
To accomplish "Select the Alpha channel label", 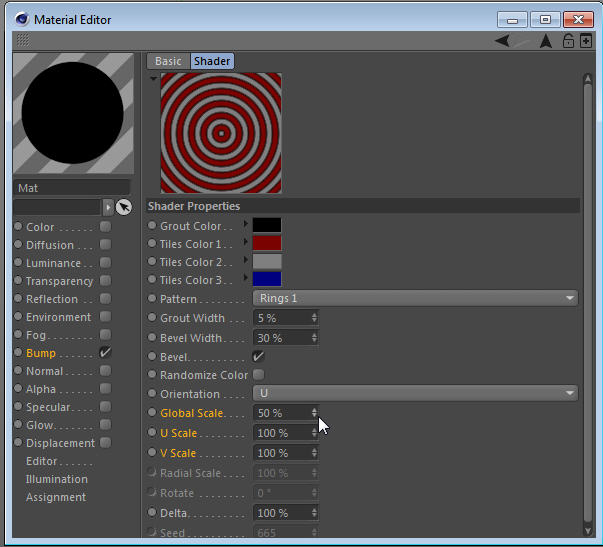I will pos(41,389).
